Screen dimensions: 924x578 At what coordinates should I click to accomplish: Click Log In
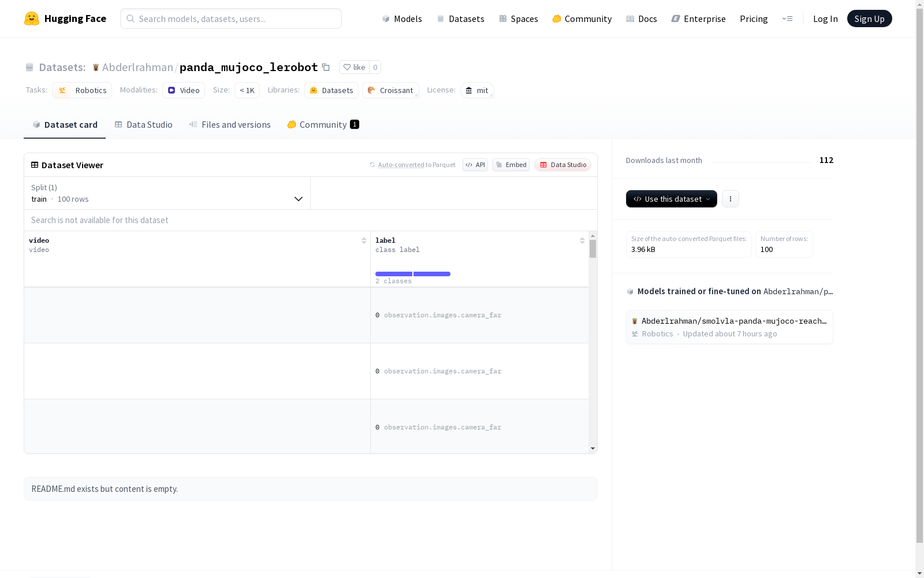tap(825, 18)
